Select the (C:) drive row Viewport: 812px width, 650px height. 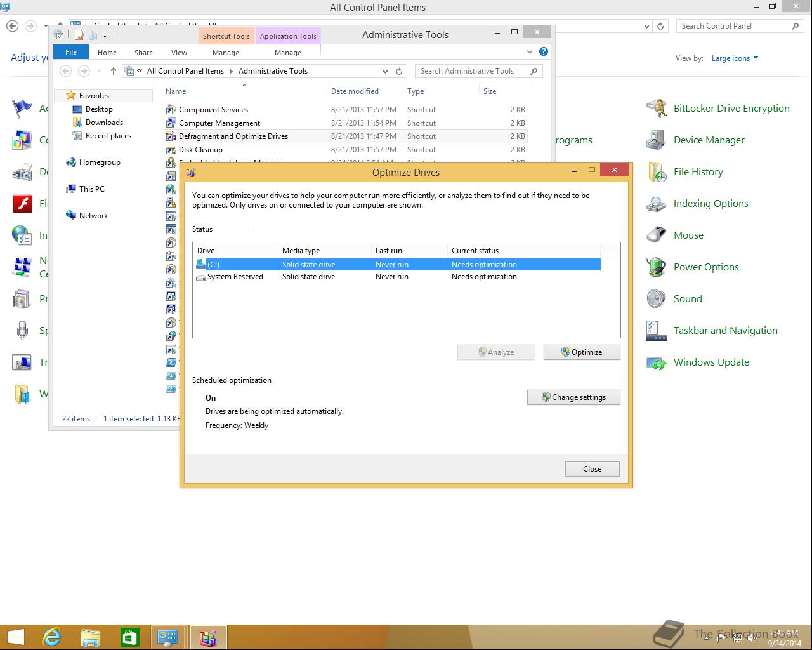(398, 265)
